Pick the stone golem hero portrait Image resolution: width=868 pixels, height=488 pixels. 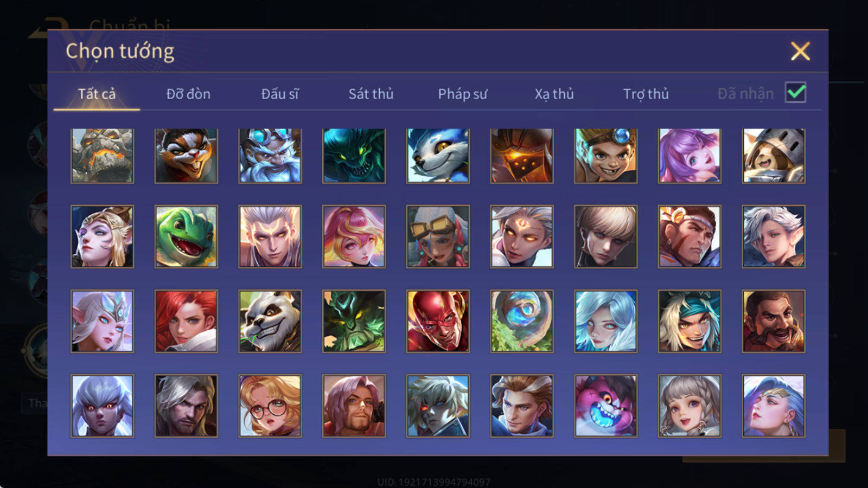102,156
